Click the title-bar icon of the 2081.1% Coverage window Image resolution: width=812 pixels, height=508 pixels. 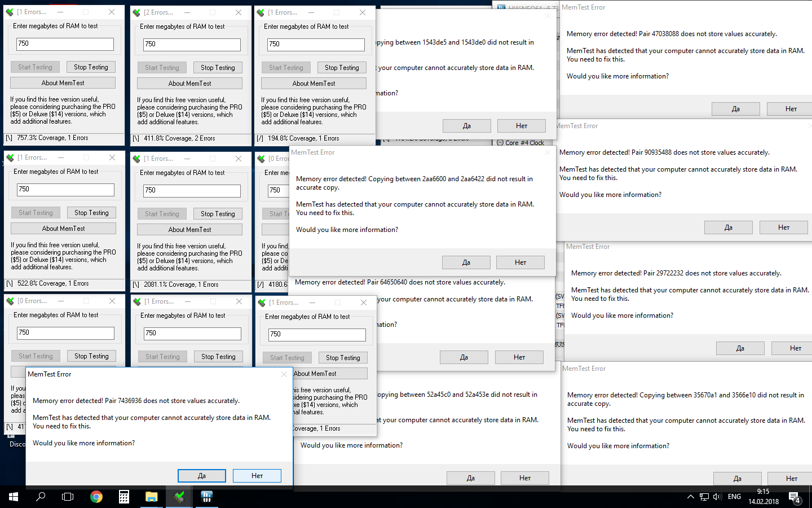(x=136, y=159)
